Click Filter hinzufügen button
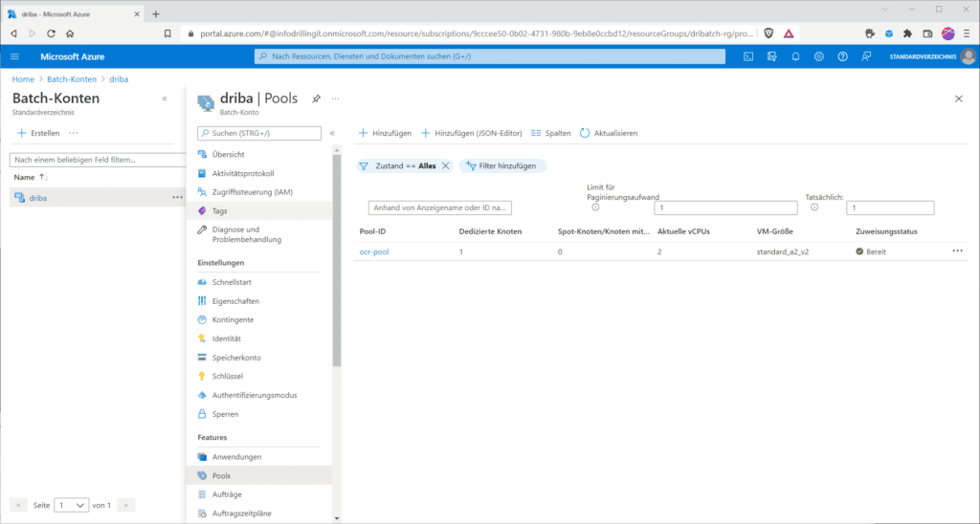The width and height of the screenshot is (980, 524). pos(502,166)
